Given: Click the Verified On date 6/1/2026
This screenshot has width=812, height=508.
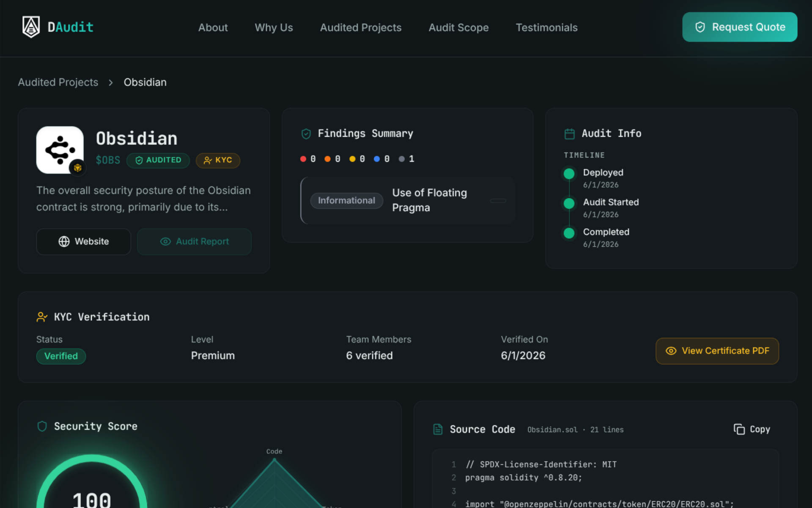Looking at the screenshot, I should [x=523, y=356].
